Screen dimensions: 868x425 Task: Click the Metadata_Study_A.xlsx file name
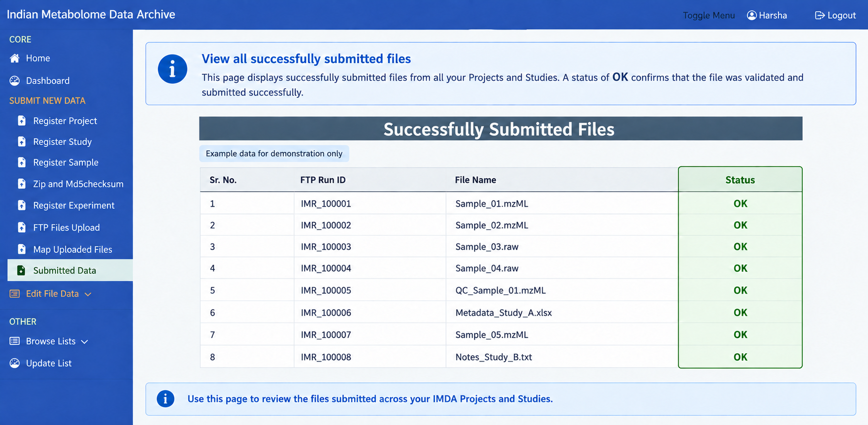pos(503,313)
